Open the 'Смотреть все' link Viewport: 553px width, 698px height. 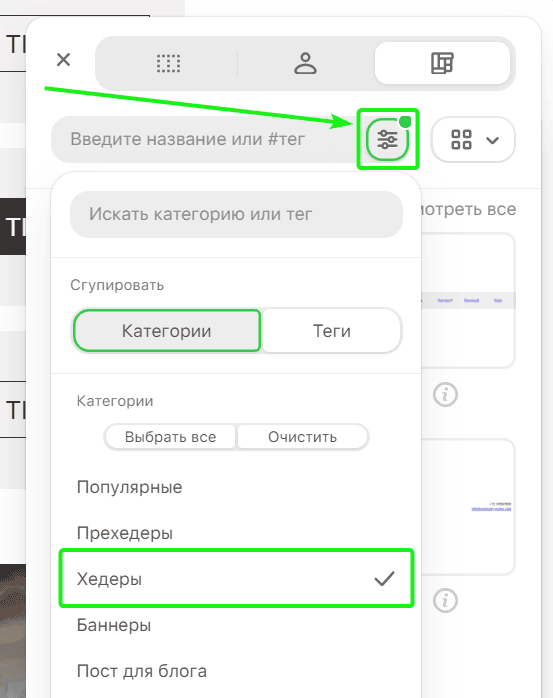[x=468, y=209]
